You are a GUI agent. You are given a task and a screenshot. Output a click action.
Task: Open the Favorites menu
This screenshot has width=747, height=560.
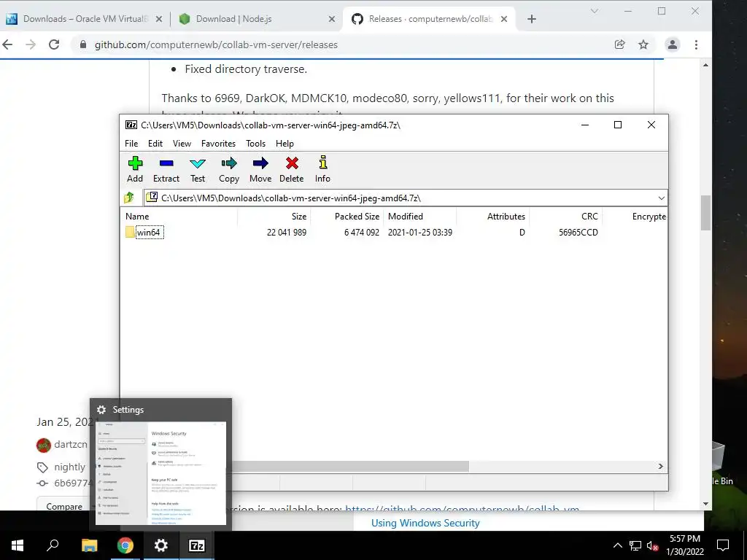coord(218,144)
